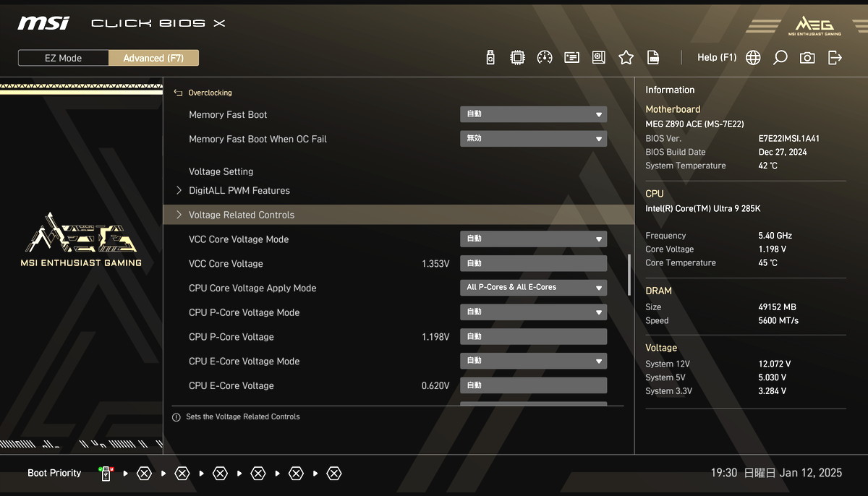Select the Advanced (F7) tab
The height and width of the screenshot is (496, 868).
pyautogui.click(x=153, y=58)
